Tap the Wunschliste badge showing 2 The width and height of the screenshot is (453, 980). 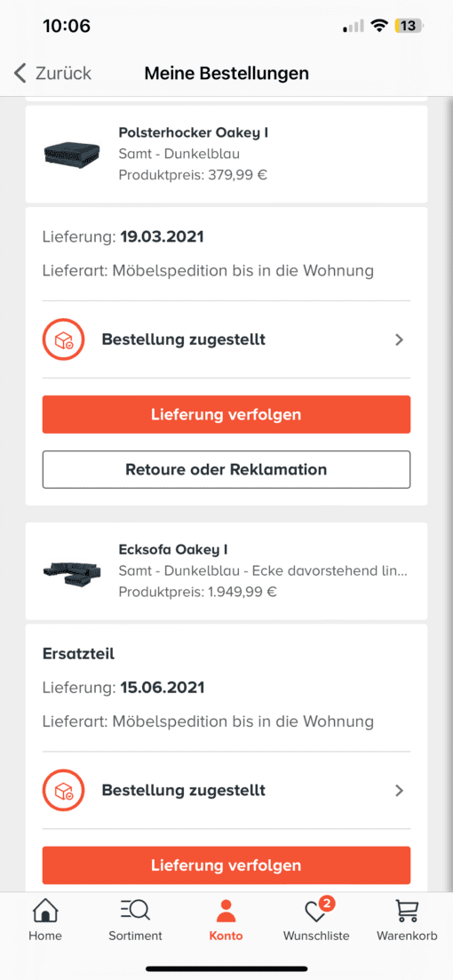point(328,903)
